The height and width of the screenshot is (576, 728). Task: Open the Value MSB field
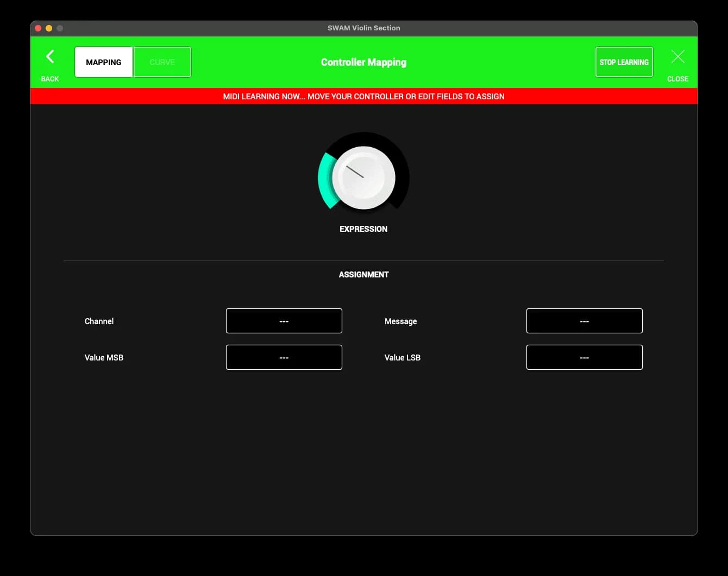pos(284,357)
